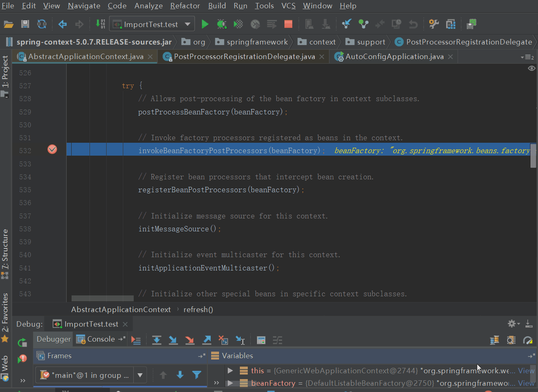Image resolution: width=538 pixels, height=392 pixels.
Task: Click the editor's vertical scrollbar thumb
Action: pos(533,156)
